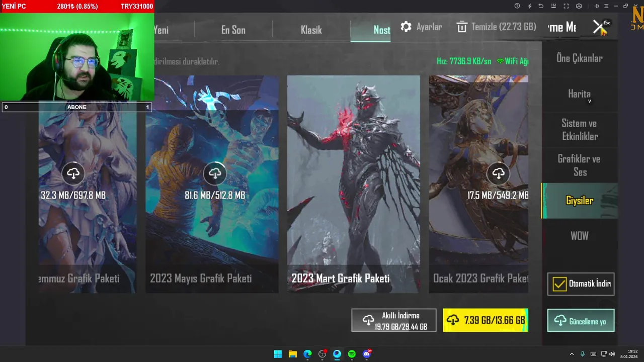Open the clock showing 19:52
Viewport: 644px width, 362px height.
point(630,354)
